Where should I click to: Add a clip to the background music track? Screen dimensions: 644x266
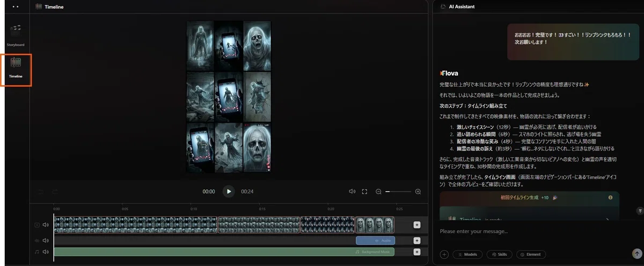coord(417,252)
